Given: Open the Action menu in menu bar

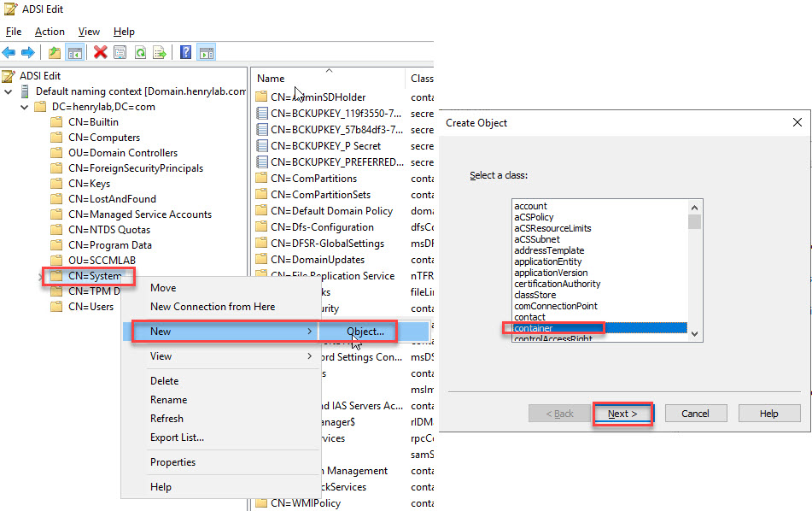Looking at the screenshot, I should pos(50,32).
